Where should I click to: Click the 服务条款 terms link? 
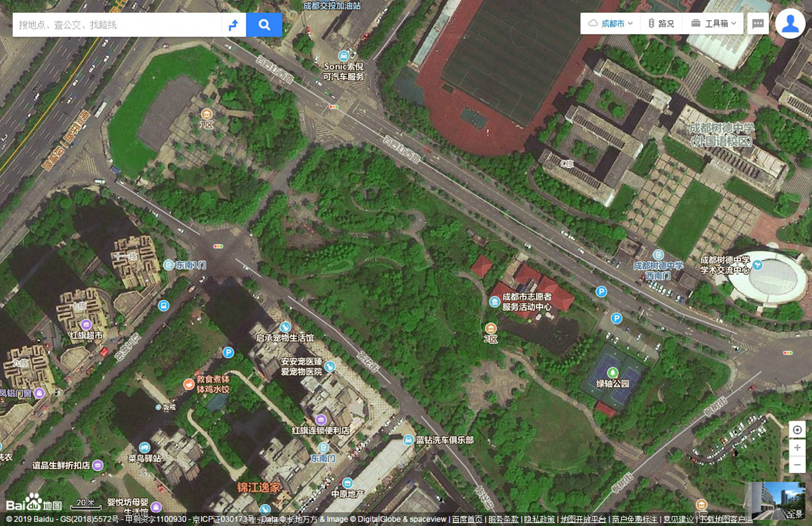click(x=503, y=519)
